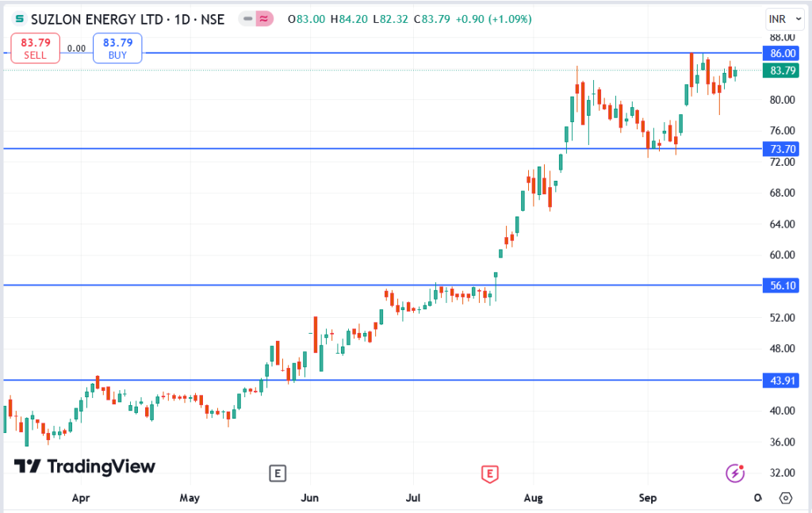Click the May date axis label
Image resolution: width=812 pixels, height=513 pixels.
click(x=190, y=498)
